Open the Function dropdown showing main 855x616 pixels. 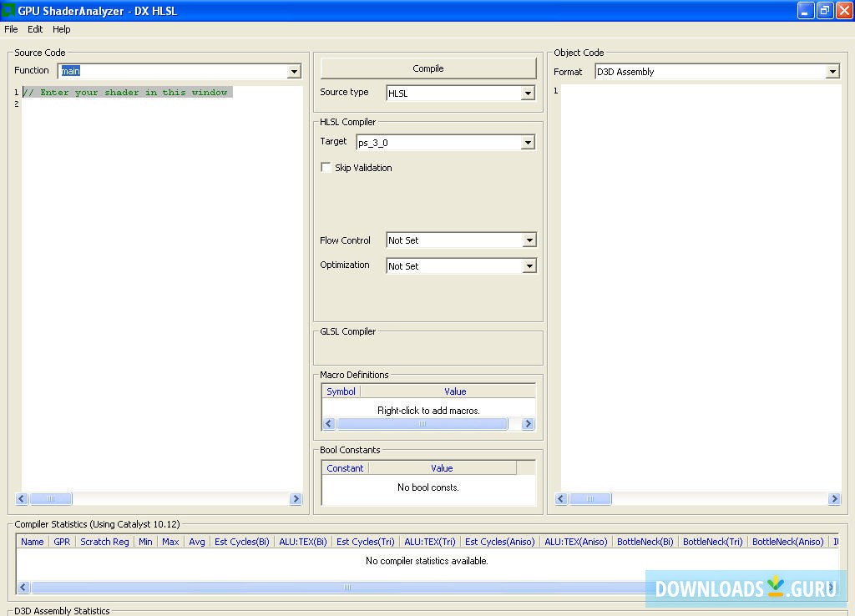click(294, 72)
